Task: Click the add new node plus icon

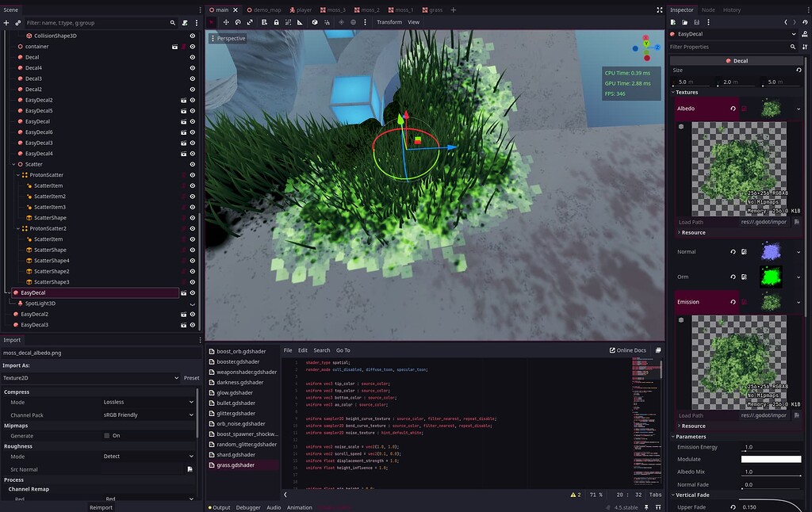Action: pyautogui.click(x=6, y=23)
